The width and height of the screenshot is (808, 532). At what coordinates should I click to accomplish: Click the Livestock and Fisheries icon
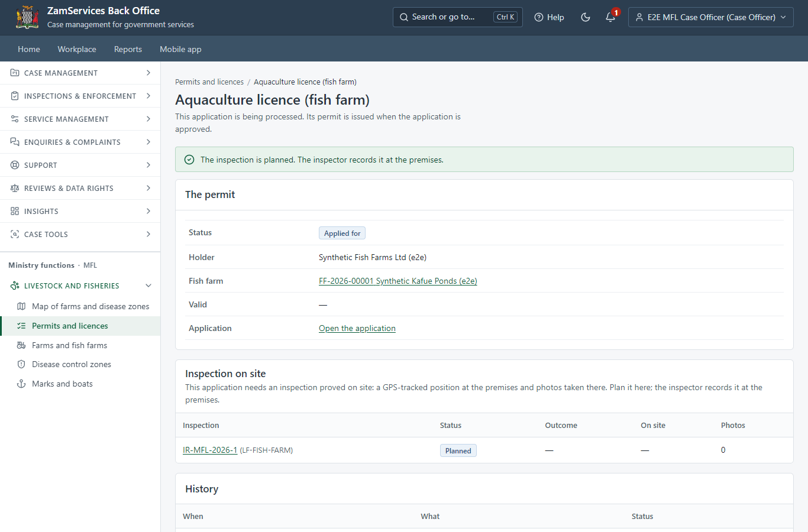pyautogui.click(x=15, y=286)
